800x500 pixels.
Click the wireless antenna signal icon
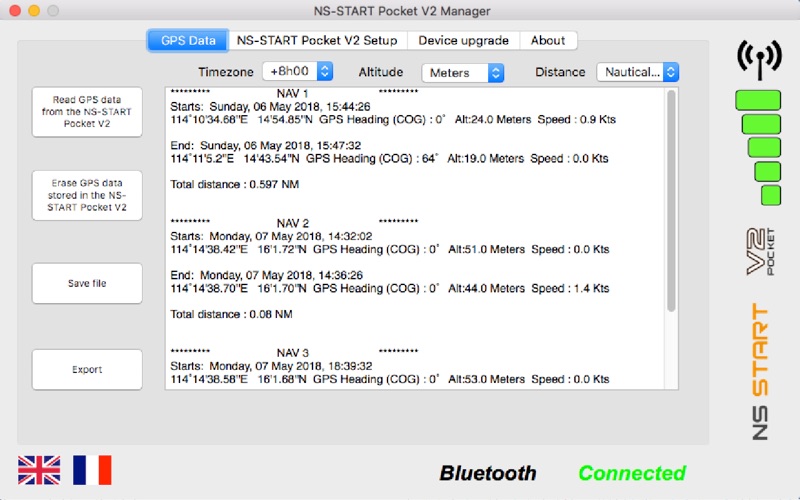click(x=759, y=59)
